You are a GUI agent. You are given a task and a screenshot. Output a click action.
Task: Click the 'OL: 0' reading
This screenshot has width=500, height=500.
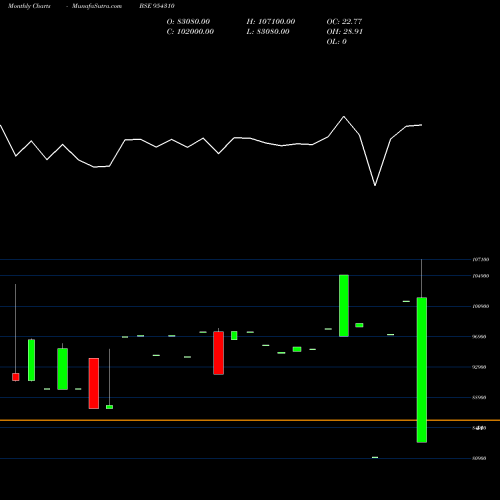point(337,42)
